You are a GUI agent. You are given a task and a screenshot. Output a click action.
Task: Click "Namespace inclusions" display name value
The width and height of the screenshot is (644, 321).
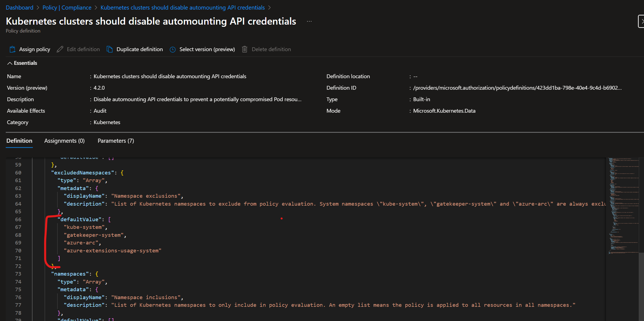pyautogui.click(x=146, y=297)
